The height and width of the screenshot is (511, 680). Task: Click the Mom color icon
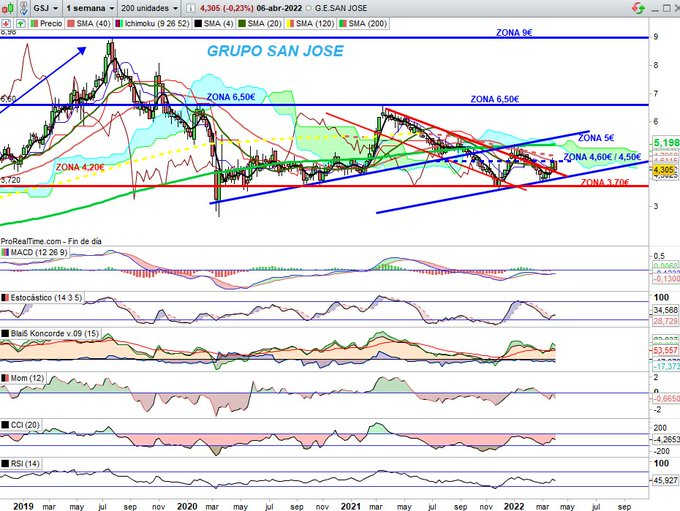pos(5,378)
